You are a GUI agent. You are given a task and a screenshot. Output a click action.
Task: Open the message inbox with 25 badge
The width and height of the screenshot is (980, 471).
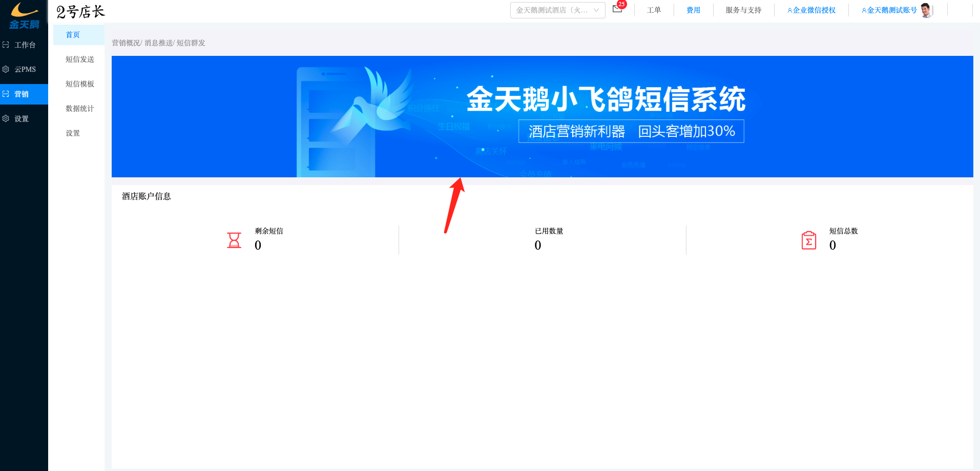pos(618,8)
